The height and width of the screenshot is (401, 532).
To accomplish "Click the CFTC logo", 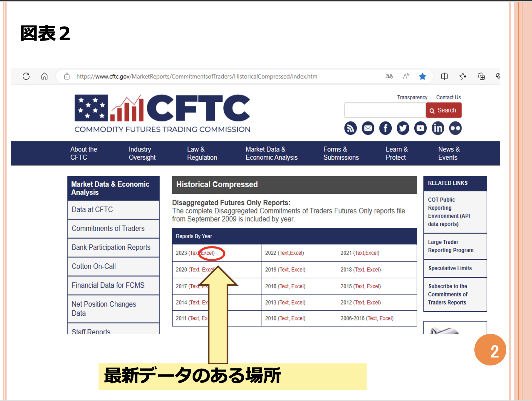I will (162, 113).
